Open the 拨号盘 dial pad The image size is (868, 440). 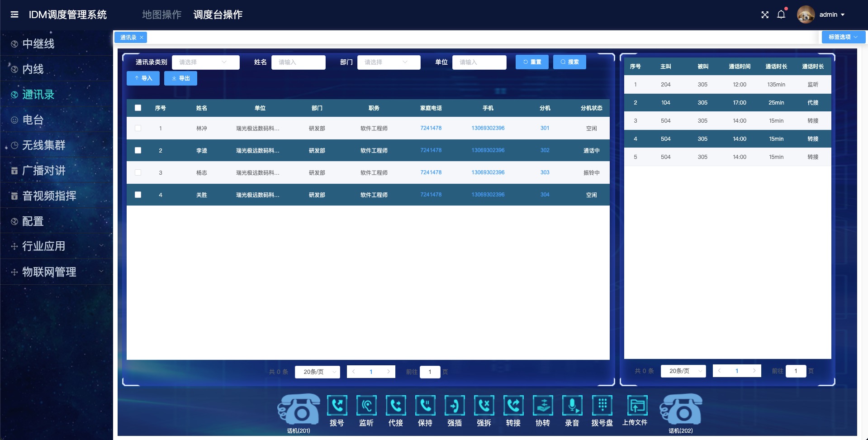coord(602,406)
